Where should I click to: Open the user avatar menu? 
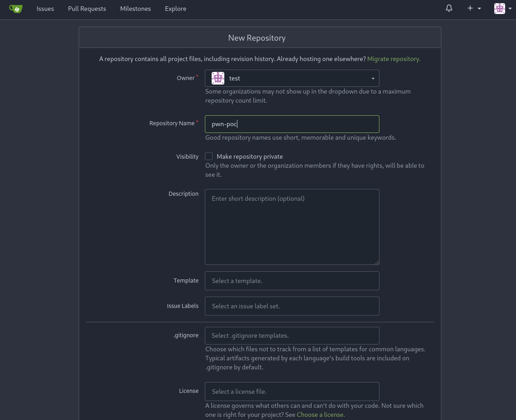click(502, 9)
